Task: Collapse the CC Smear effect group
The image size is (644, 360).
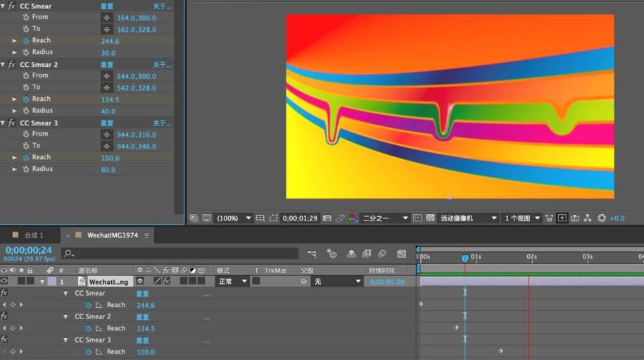Action: coord(3,6)
